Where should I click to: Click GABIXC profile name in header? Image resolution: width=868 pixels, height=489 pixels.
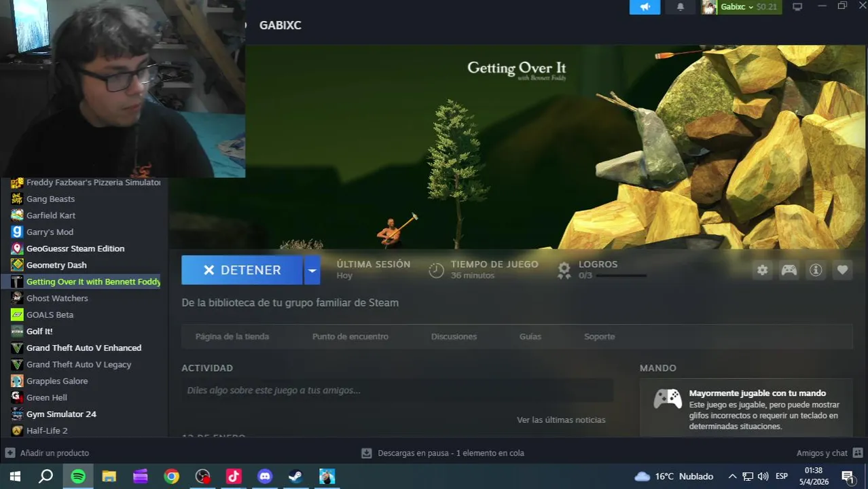(x=280, y=25)
